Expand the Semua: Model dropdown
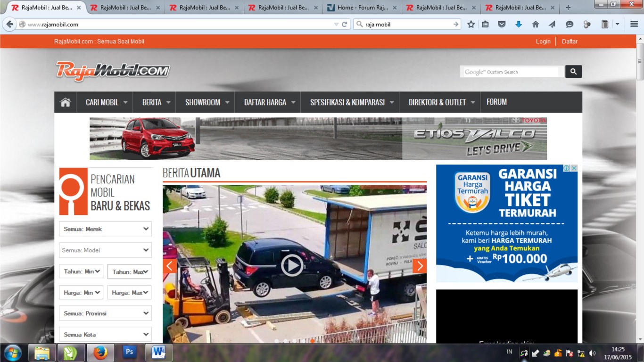This screenshot has height=362, width=644. 106,250
